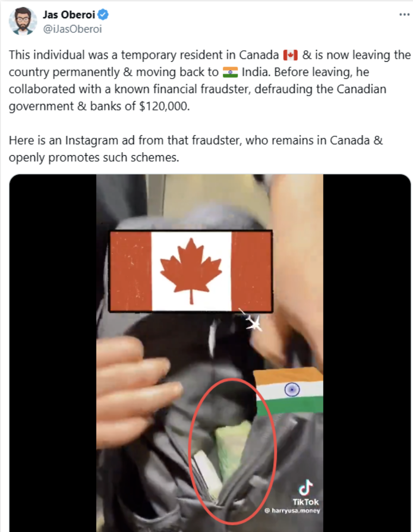This screenshot has height=532, width=413.
Task: Click the $120,000 amount in the tweet
Action: 165,106
